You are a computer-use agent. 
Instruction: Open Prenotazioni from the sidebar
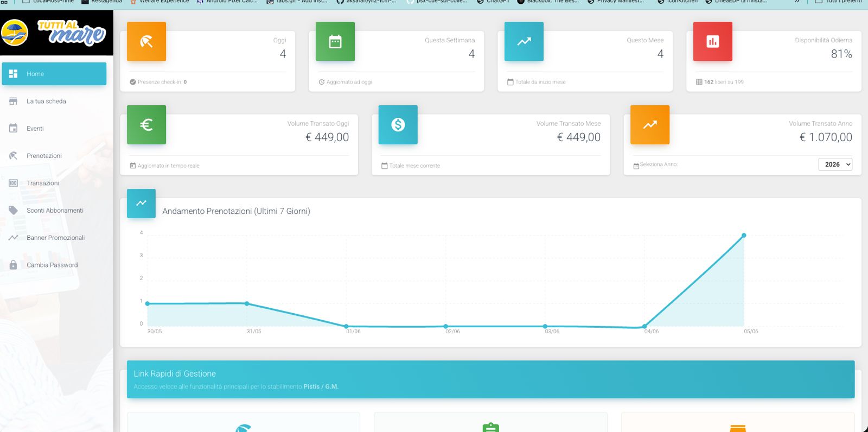point(54,156)
